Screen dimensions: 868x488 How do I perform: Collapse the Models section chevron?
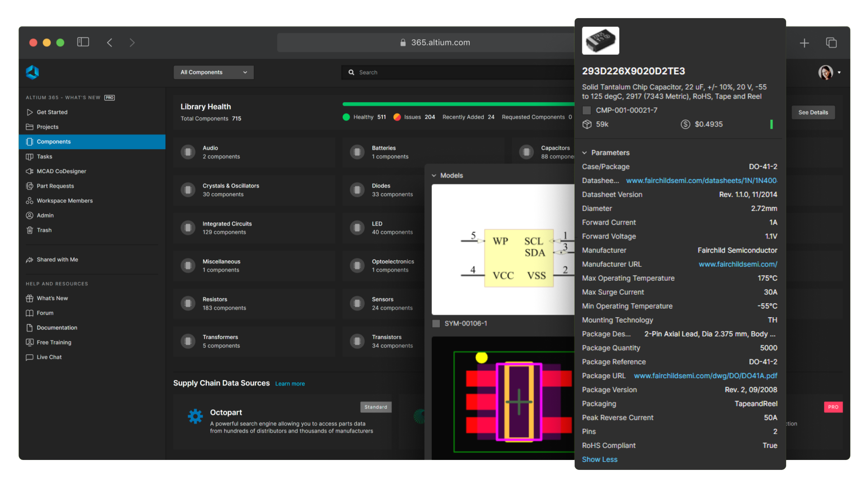(434, 176)
